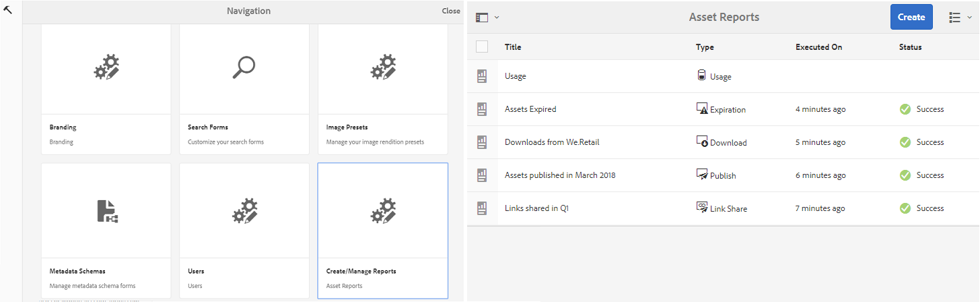This screenshot has height=302, width=980.
Task: Sort by the Executed On column
Action: pyautogui.click(x=818, y=47)
